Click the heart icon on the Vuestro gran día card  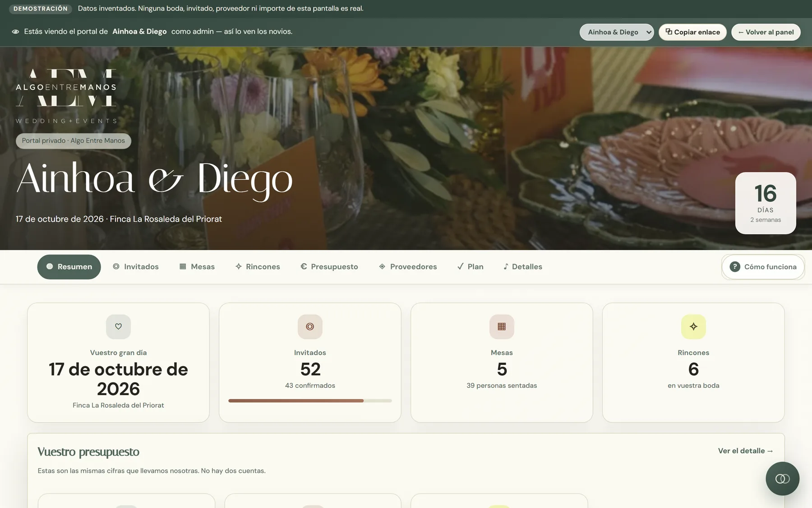point(118,326)
